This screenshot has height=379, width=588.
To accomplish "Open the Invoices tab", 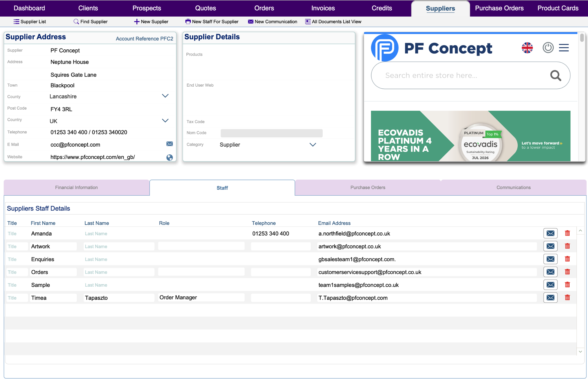I will (x=323, y=8).
